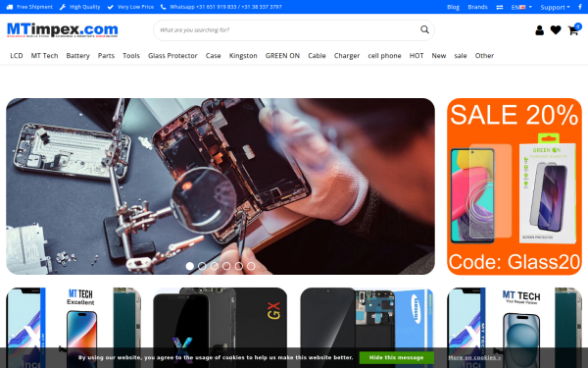Viewport: 588px width, 368px height.
Task: Open the LCD category menu
Action: coord(17,56)
